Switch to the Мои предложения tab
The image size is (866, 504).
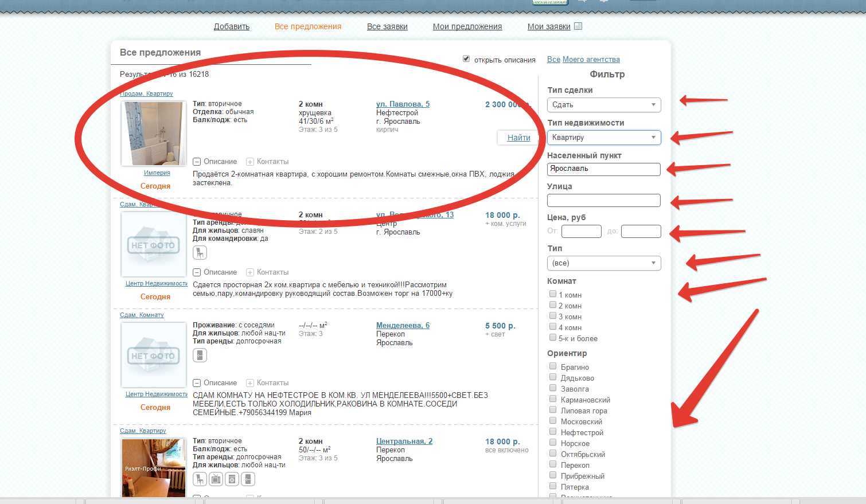[467, 26]
